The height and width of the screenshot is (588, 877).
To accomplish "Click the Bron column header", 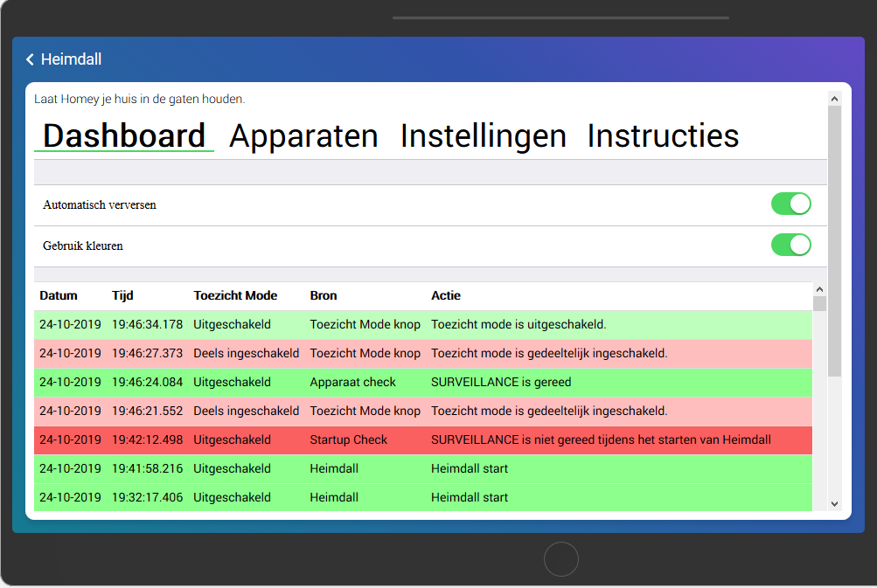I will tap(324, 295).
